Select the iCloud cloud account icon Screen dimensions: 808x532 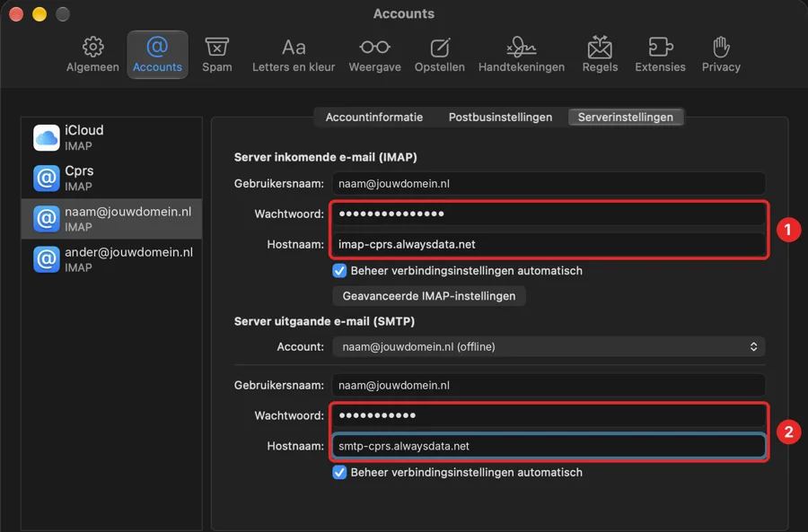(x=47, y=137)
